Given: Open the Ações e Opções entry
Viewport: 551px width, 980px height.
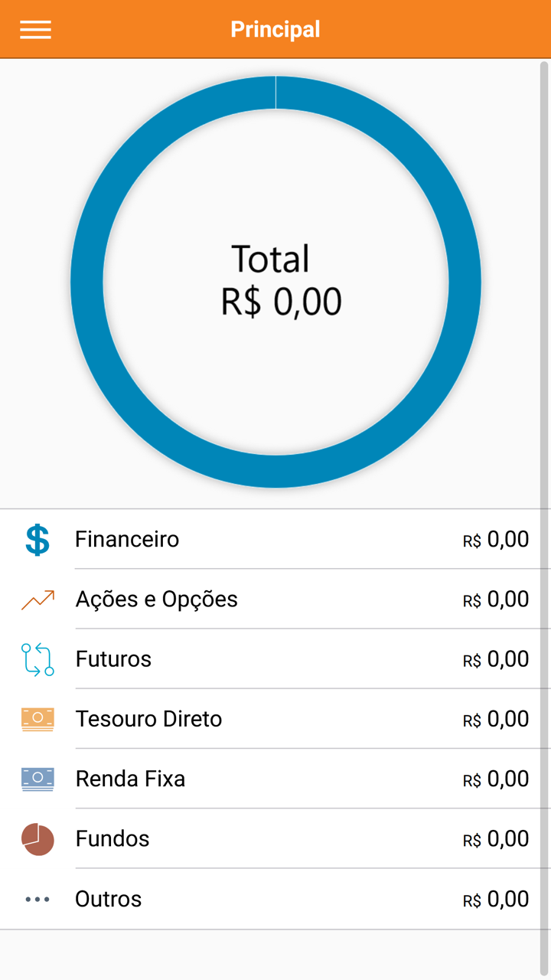Looking at the screenshot, I should 157,599.
